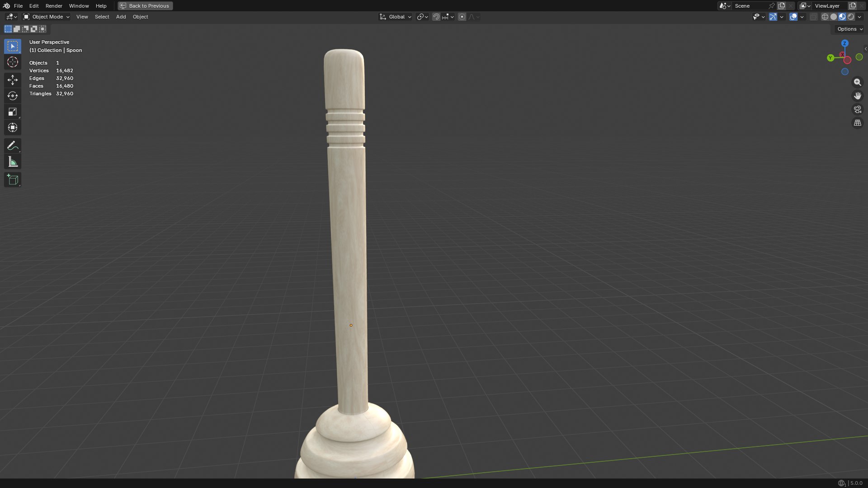Toggle show gizmo button
The width and height of the screenshot is (868, 488).
[x=773, y=17]
